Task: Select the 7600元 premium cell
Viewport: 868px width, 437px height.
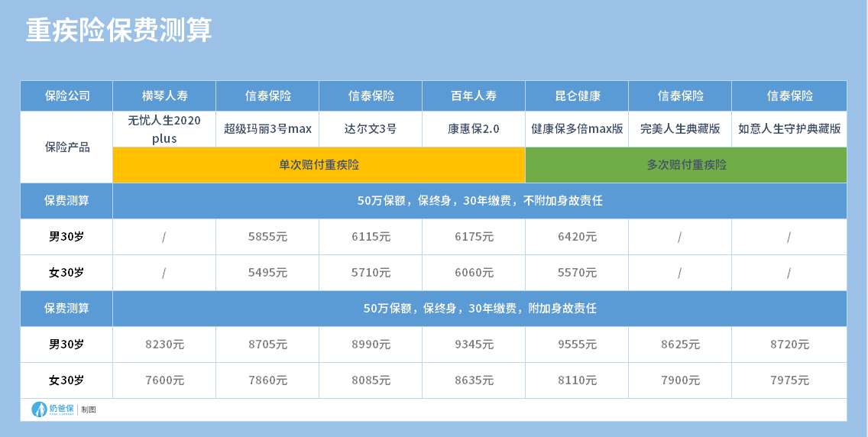Action: point(164,380)
